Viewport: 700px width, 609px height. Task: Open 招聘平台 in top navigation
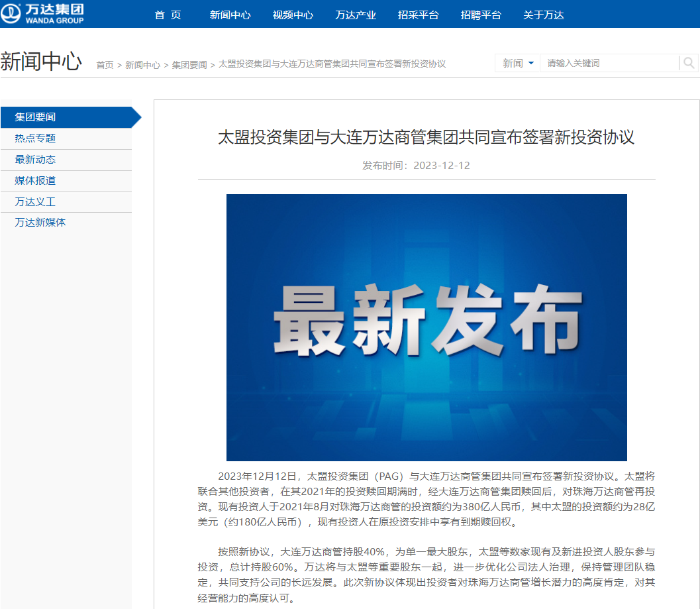pos(481,15)
